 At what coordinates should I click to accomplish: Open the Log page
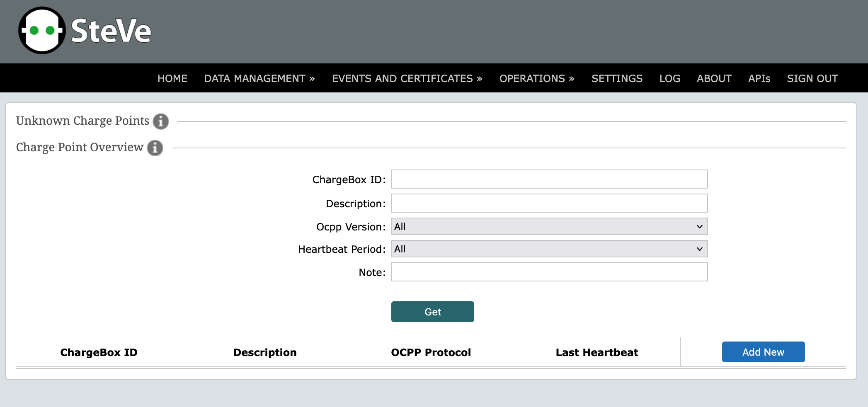point(669,78)
